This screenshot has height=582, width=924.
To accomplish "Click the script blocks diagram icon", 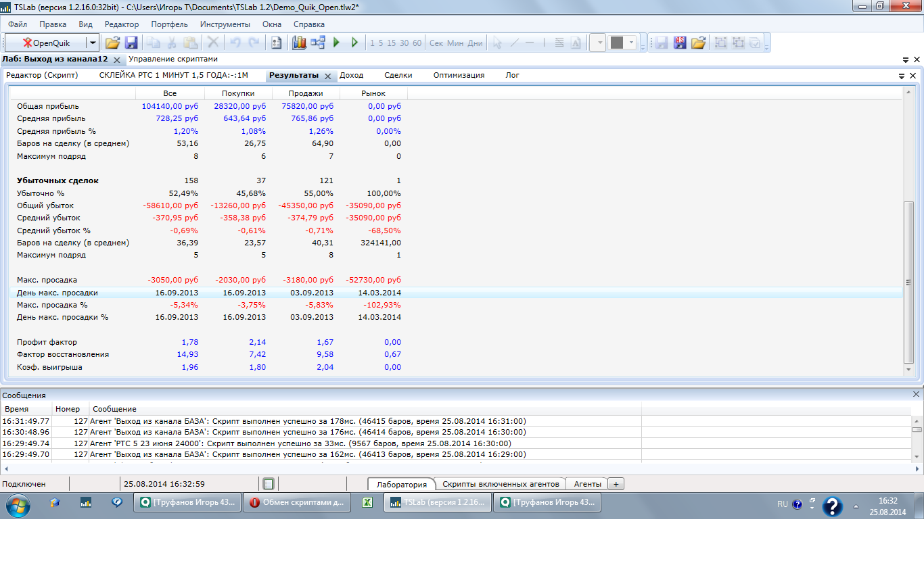I will coord(318,43).
